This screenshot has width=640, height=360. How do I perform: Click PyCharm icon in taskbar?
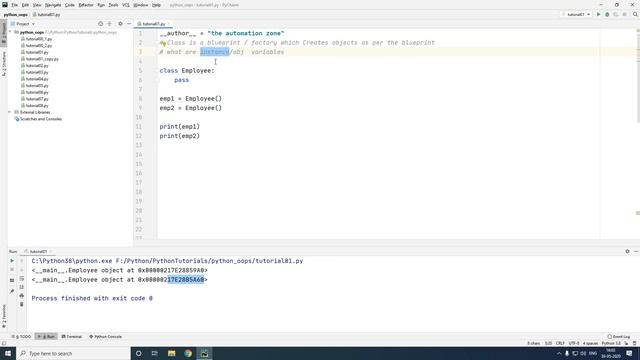pos(204,353)
